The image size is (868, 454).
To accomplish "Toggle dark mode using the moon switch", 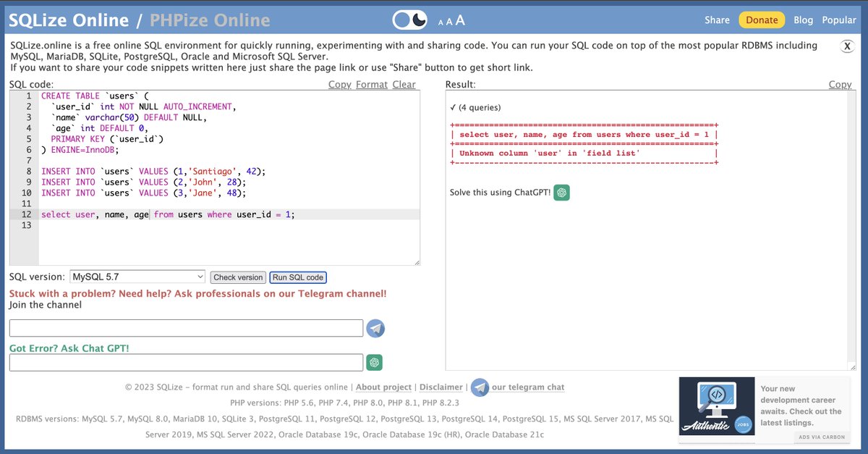I will (x=409, y=20).
